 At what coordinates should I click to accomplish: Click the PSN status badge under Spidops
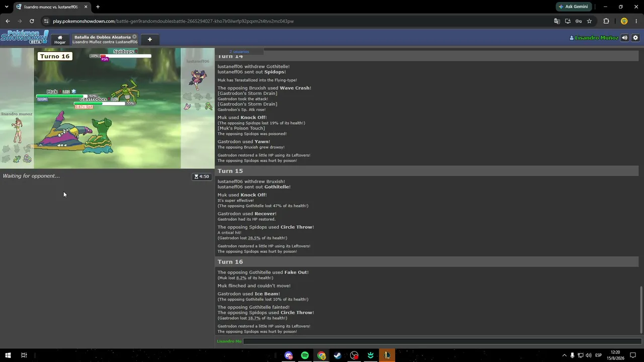point(105,59)
